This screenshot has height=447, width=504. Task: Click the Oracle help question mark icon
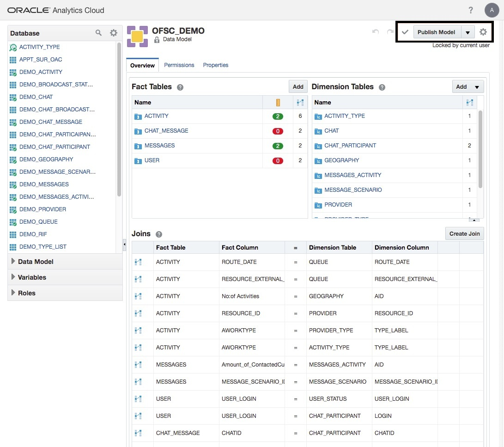pyautogui.click(x=471, y=10)
